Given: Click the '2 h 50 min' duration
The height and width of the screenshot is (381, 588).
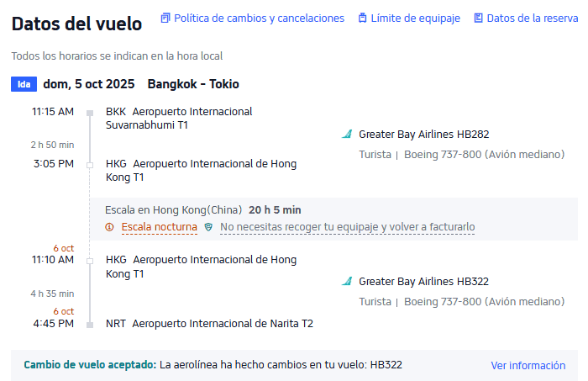Looking at the screenshot, I should 52,145.
